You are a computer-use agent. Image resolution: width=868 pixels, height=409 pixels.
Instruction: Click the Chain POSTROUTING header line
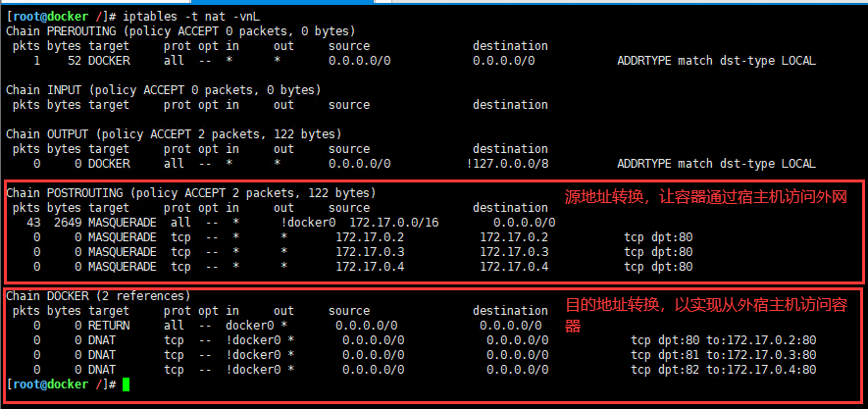tap(191, 193)
